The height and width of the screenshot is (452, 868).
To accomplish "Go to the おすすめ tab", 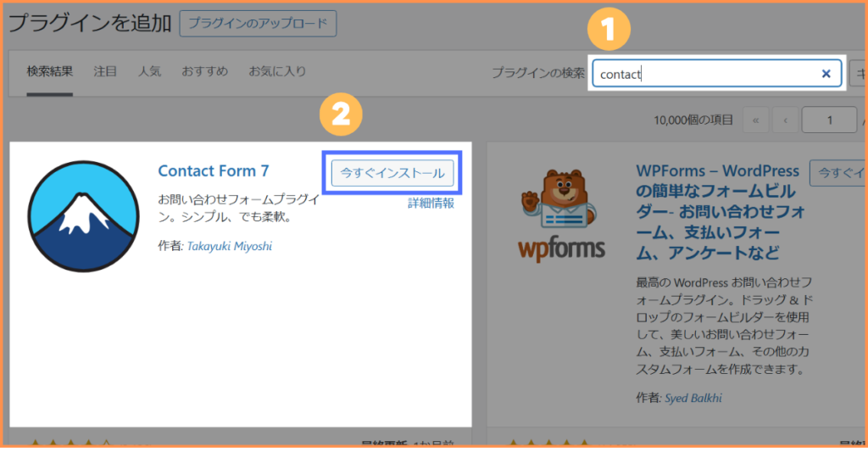I will tap(205, 71).
